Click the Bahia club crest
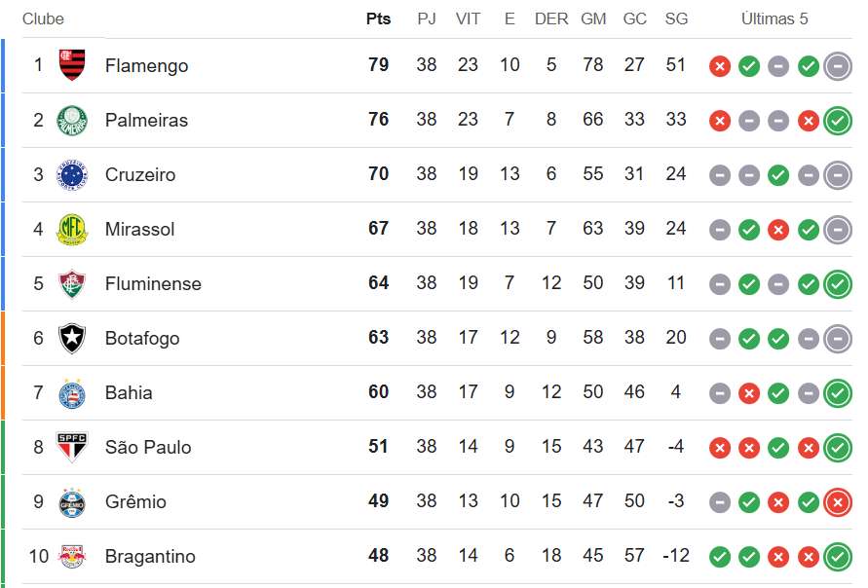 click(x=72, y=392)
